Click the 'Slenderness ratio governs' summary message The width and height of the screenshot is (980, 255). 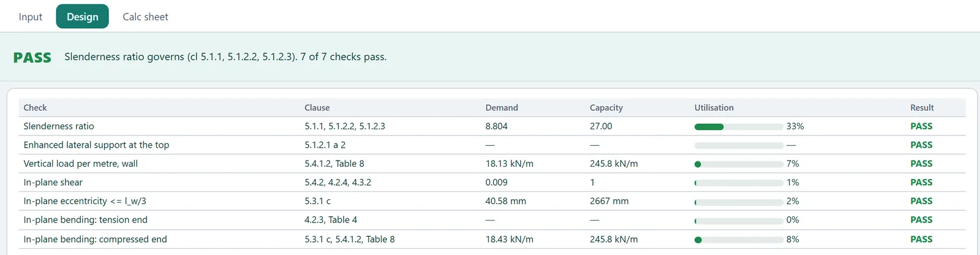click(x=225, y=56)
